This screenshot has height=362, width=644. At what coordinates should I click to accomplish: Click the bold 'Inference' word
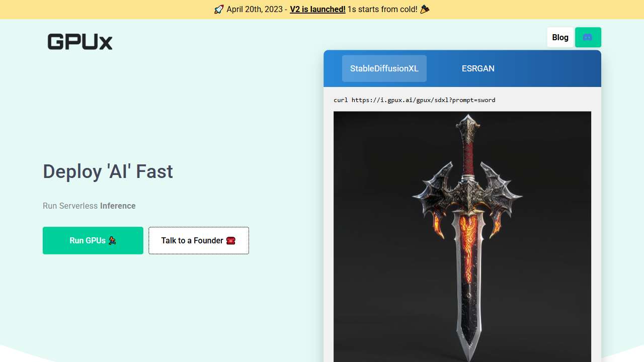coord(118,206)
